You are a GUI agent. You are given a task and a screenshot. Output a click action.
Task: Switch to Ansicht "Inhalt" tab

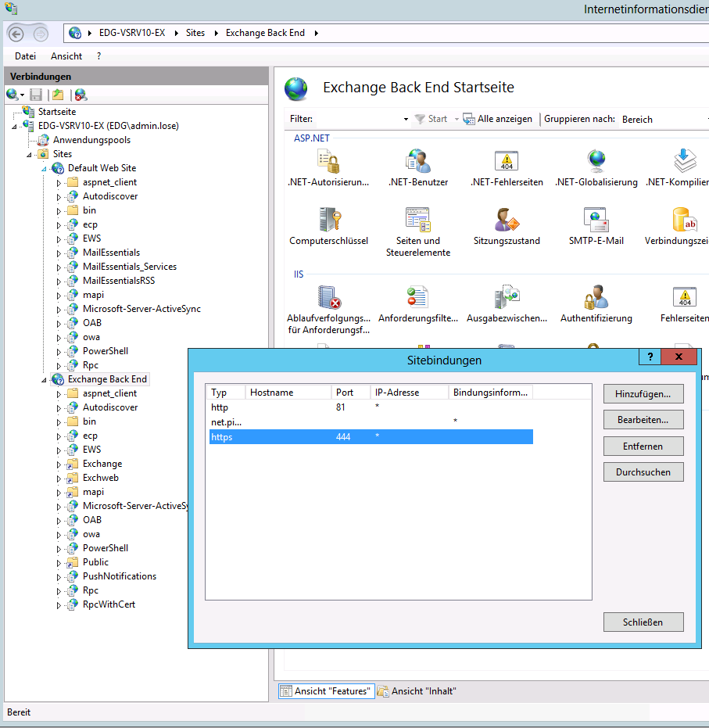(417, 691)
